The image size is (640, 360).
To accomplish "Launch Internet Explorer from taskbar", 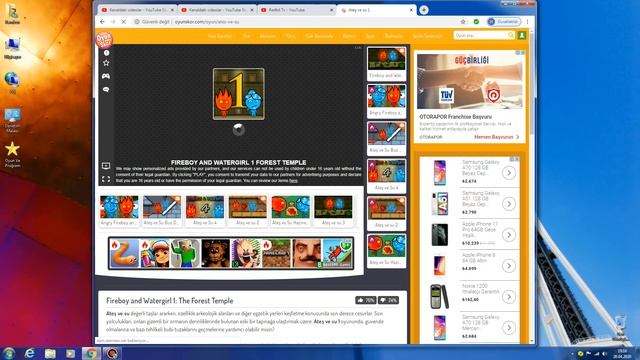I will tap(29, 353).
